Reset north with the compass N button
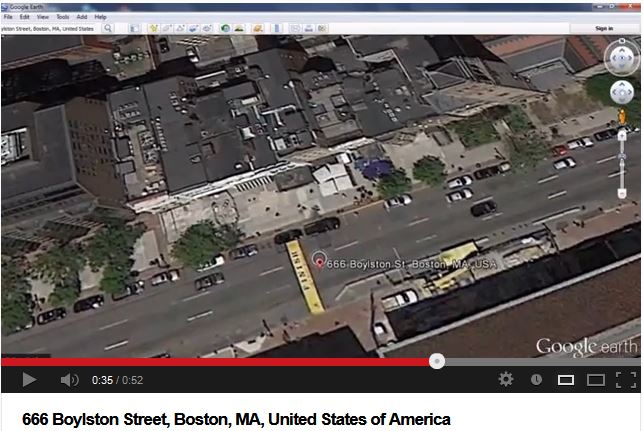Image resolution: width=643 pixels, height=431 pixels. point(622,41)
